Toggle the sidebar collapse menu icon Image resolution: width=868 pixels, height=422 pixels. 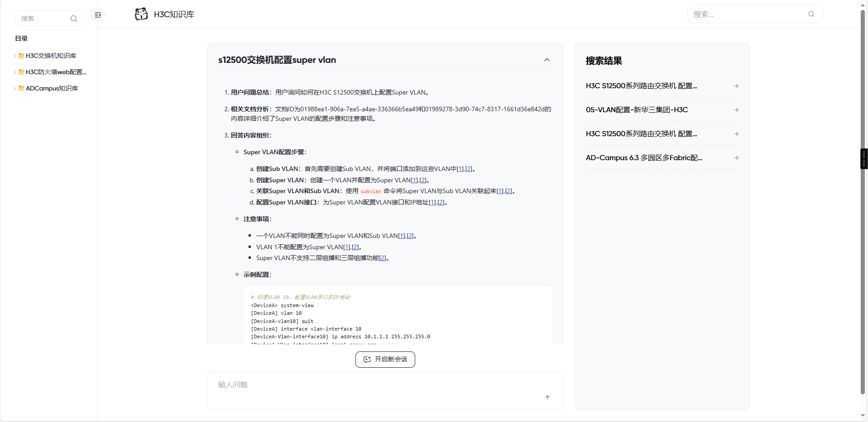point(98,15)
